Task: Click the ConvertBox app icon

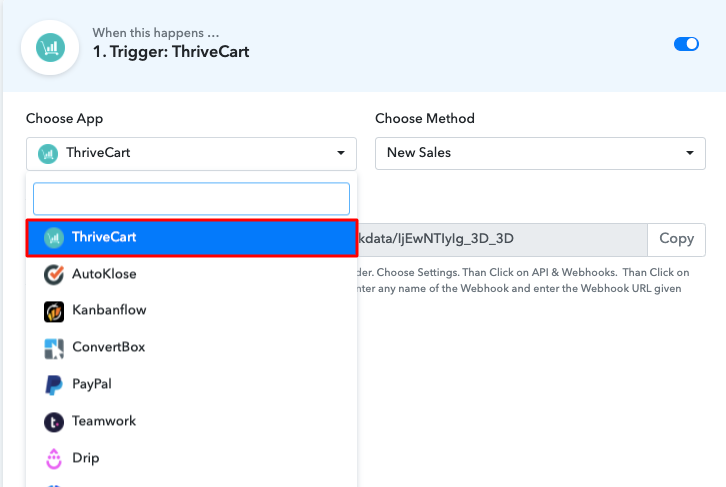Action: 54,349
